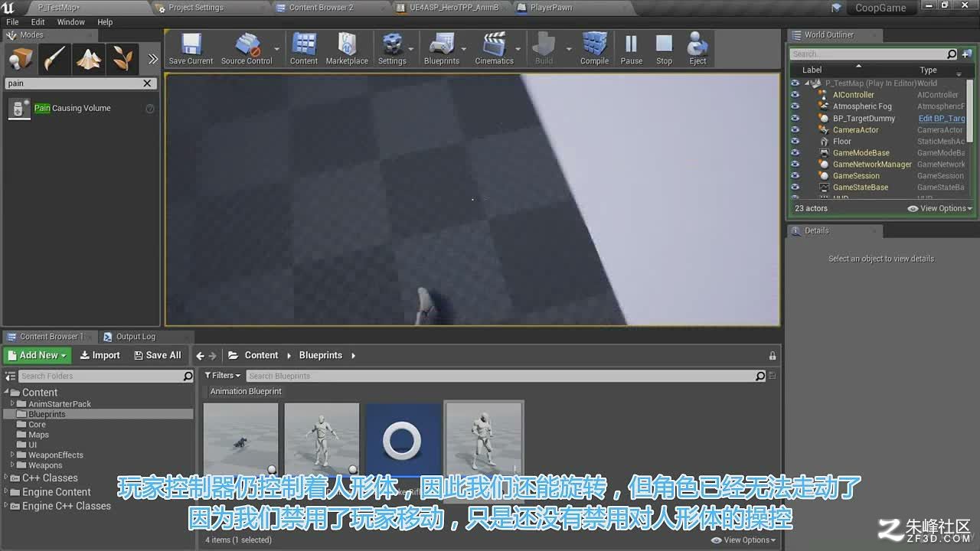Open the Settings toolbar icon
Viewport: 980px width, 551px height.
point(392,48)
